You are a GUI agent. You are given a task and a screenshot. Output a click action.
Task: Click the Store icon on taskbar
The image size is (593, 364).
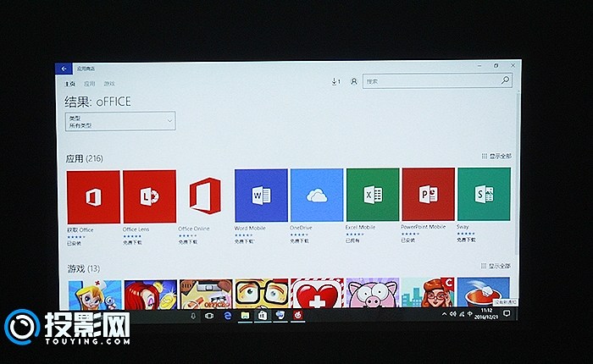point(263,315)
